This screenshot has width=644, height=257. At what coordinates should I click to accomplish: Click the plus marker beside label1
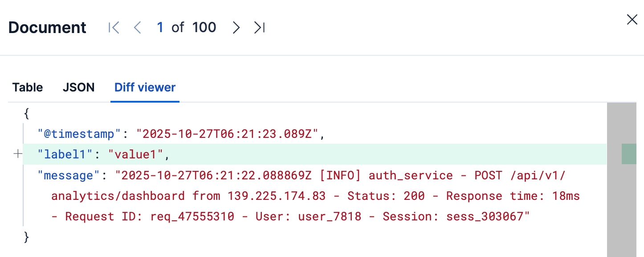coord(18,154)
